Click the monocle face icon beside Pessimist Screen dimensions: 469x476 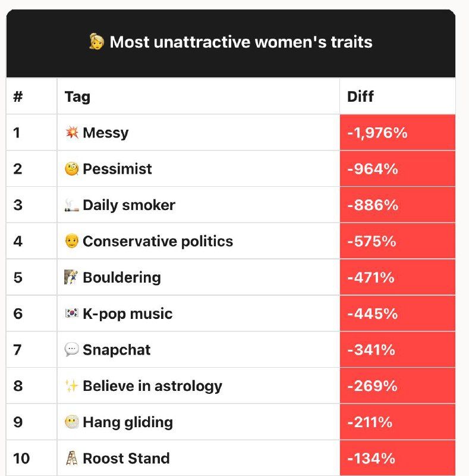pyautogui.click(x=71, y=169)
